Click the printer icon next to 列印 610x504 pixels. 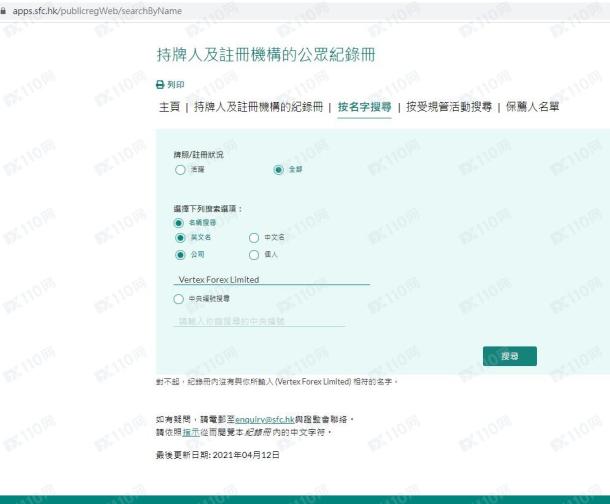click(160, 84)
